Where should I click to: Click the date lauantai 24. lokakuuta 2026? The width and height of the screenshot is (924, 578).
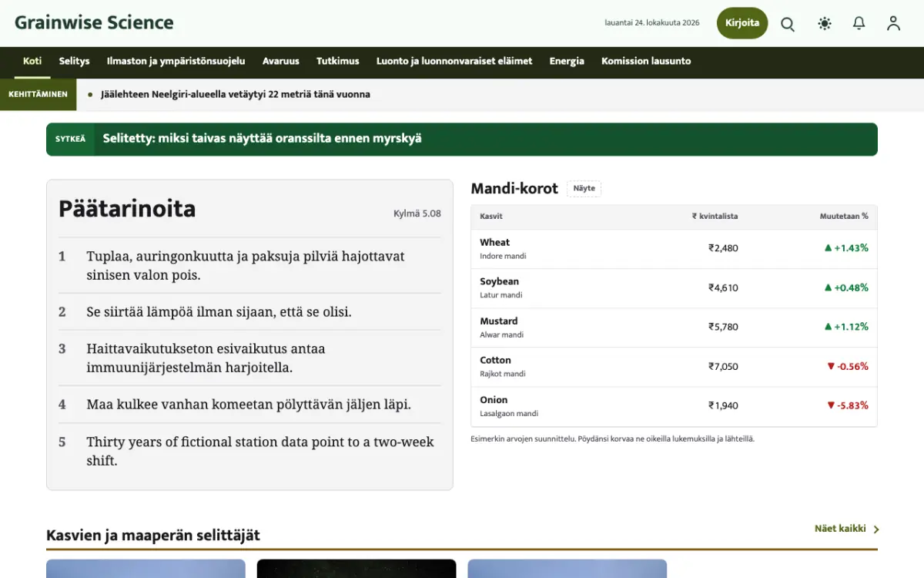[652, 23]
